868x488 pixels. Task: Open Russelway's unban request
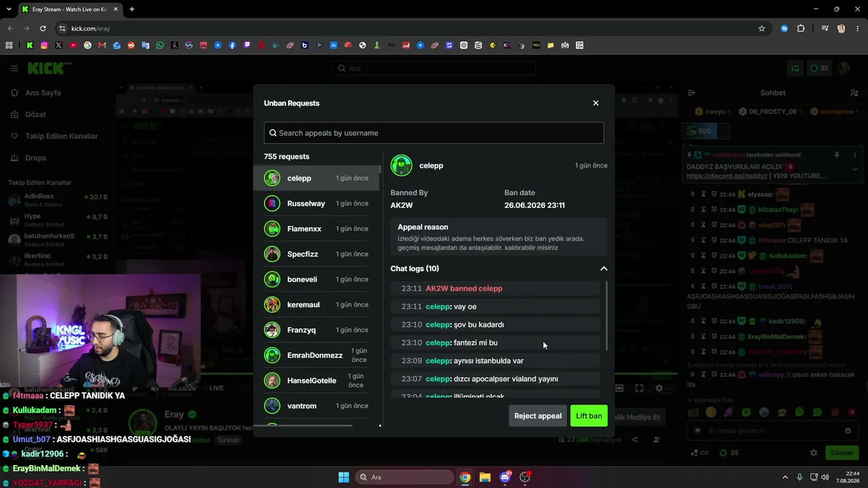tap(317, 203)
